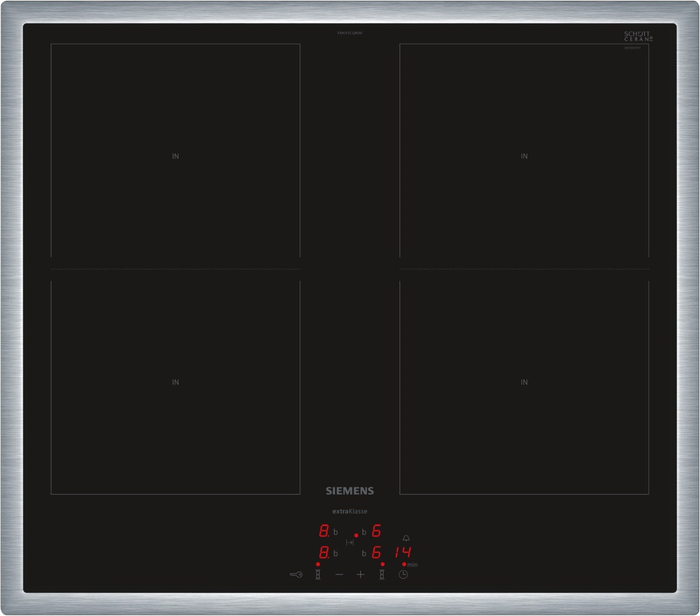This screenshot has height=616, width=700.
Task: Toggle the booster 'b' beside the upper power display
Action: coord(336,532)
